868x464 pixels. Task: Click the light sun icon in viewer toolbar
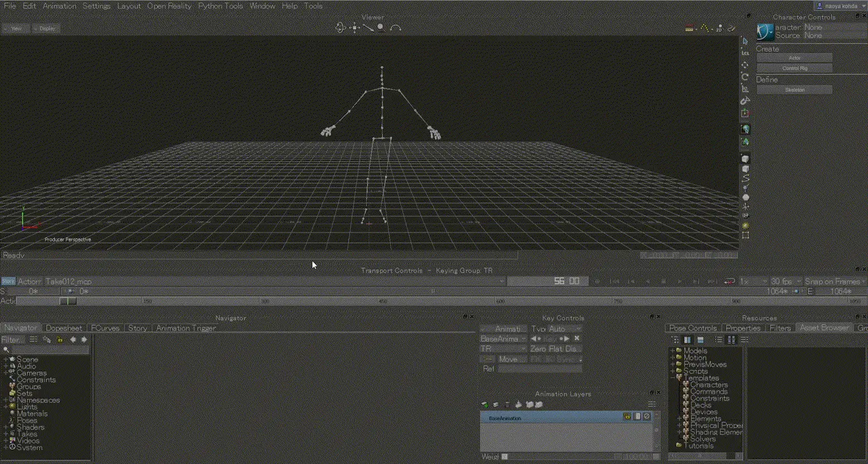pyautogui.click(x=746, y=226)
